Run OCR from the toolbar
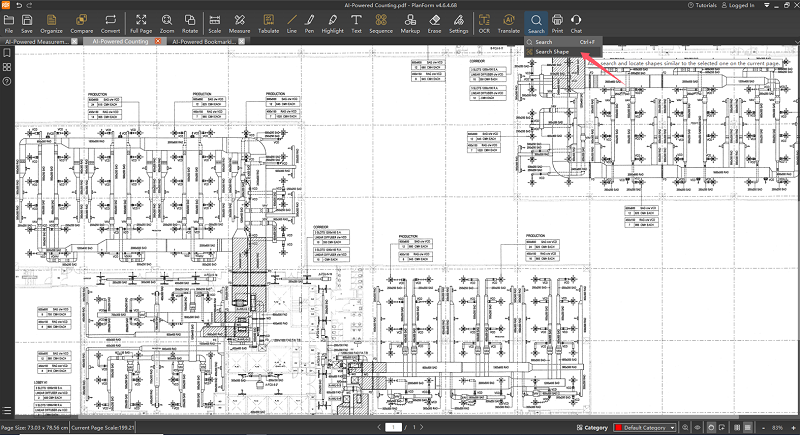Screen dimensions: 800x435 [484, 23]
